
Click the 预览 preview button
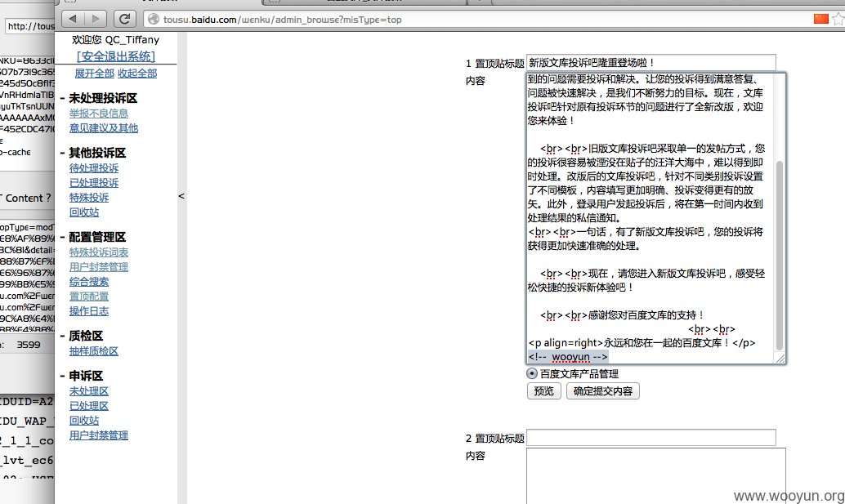[543, 391]
